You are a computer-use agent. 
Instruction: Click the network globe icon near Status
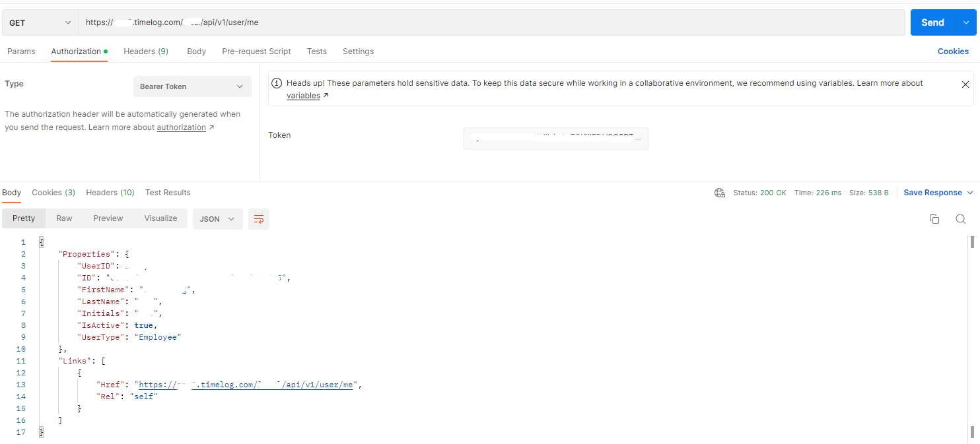point(720,193)
